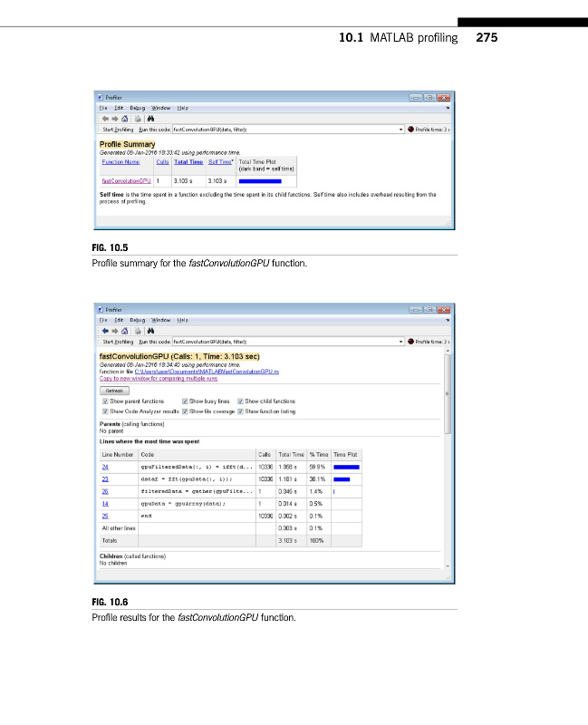The height and width of the screenshot is (725, 588).
Task: Click line number 24 link in the table
Action: [105, 467]
